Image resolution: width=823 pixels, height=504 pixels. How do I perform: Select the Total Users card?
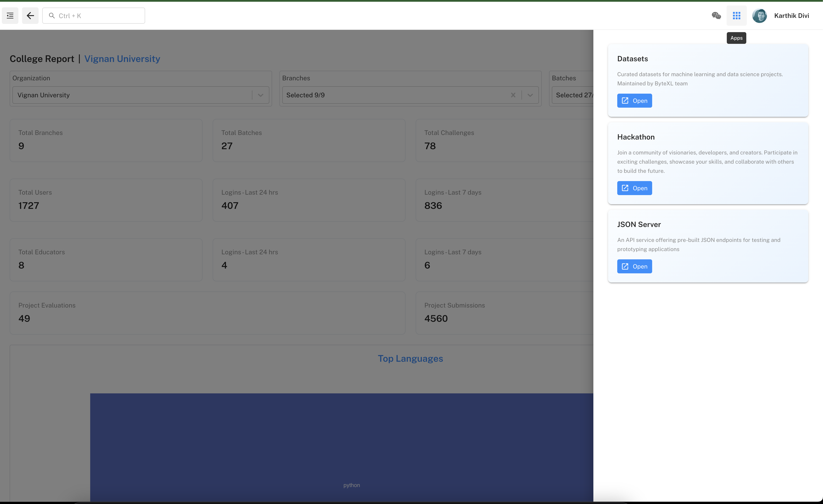[106, 200]
